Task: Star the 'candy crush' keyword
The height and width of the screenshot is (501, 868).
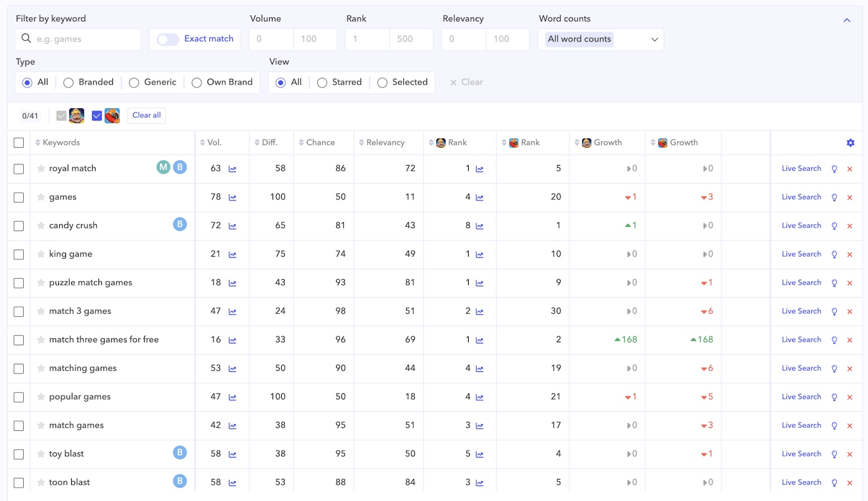Action: pyautogui.click(x=41, y=226)
